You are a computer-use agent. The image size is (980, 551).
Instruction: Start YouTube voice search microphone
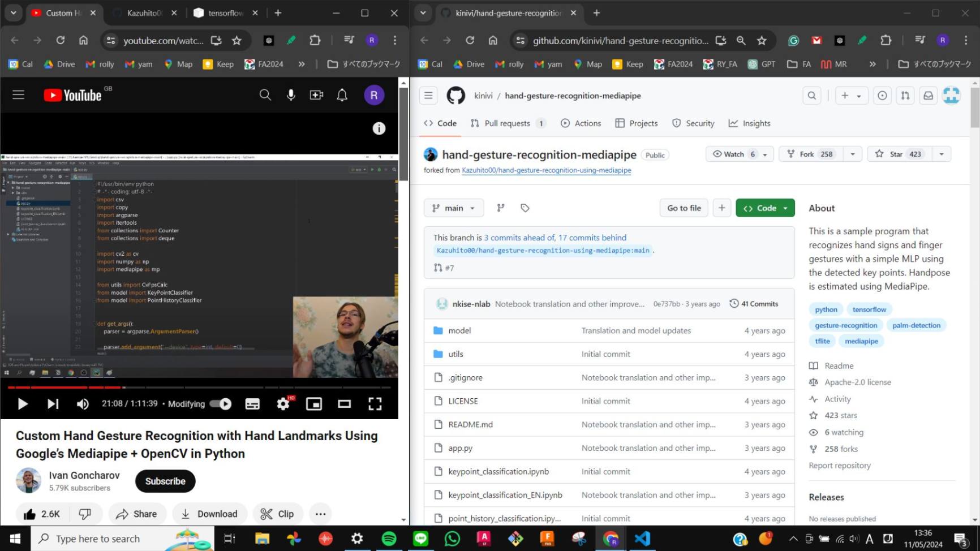tap(291, 95)
